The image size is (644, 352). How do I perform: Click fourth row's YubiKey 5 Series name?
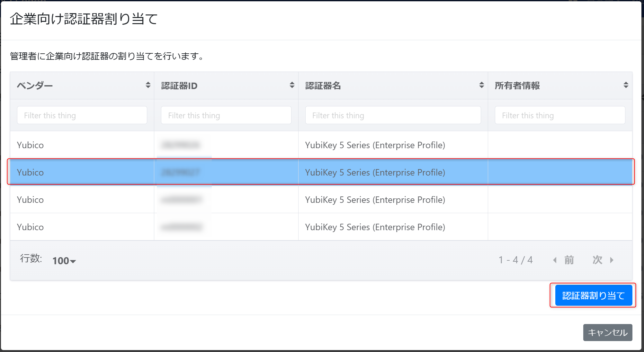(x=375, y=227)
